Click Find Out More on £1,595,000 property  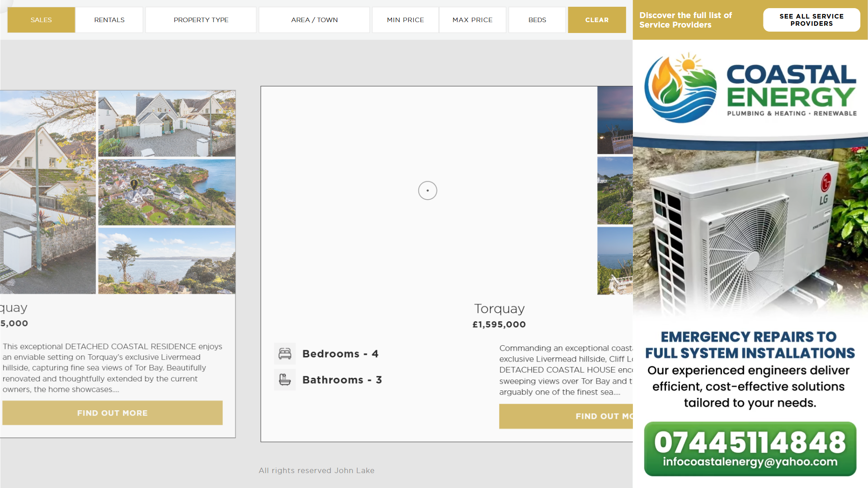(566, 416)
